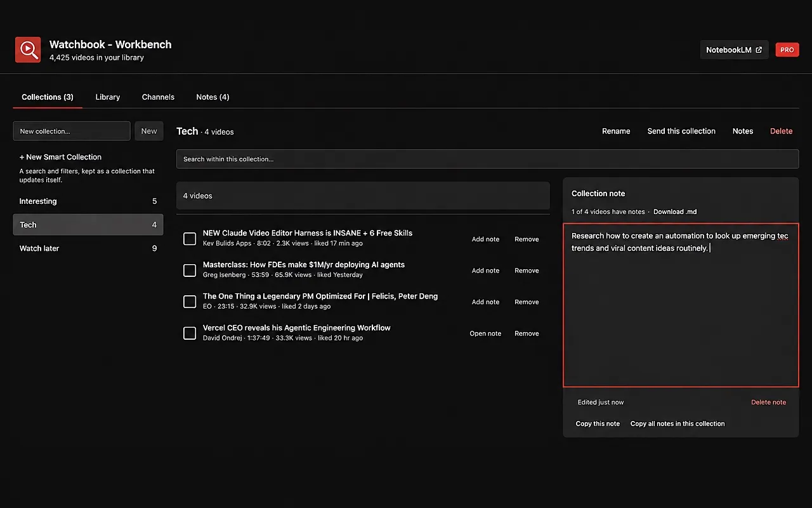Add note to the Masterclass video
The image size is (812, 508).
click(485, 271)
